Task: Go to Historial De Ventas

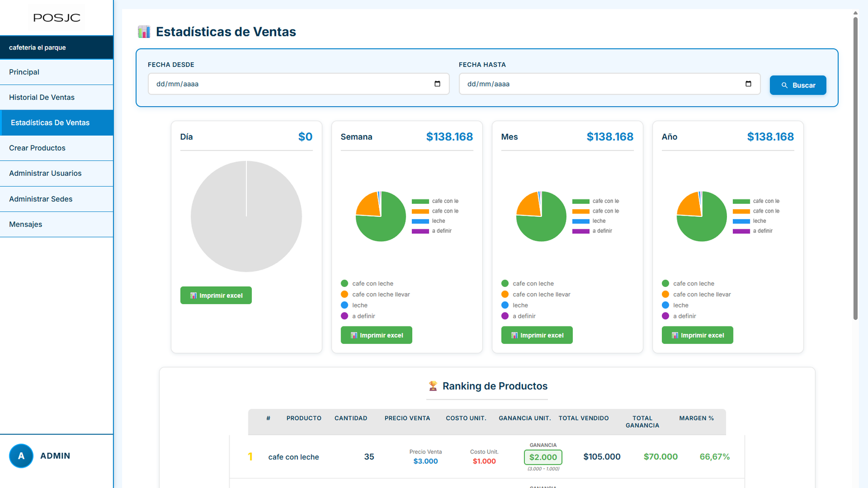Action: tap(56, 98)
